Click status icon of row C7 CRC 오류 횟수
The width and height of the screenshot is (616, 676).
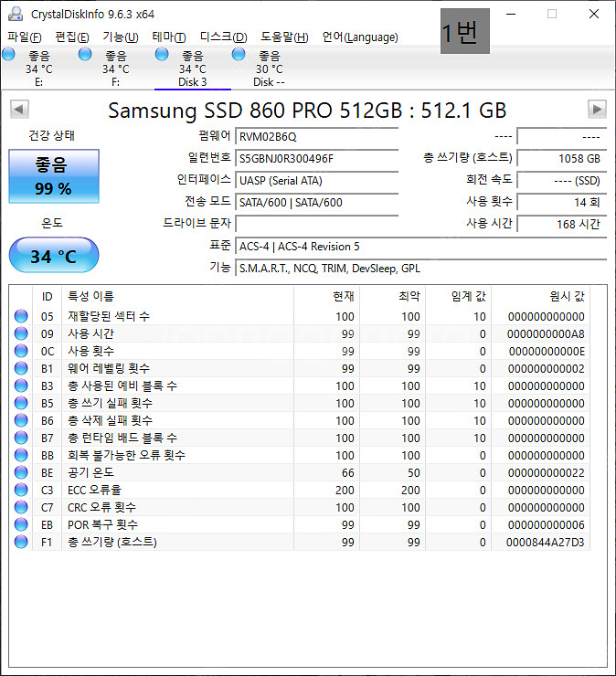pyautogui.click(x=21, y=507)
